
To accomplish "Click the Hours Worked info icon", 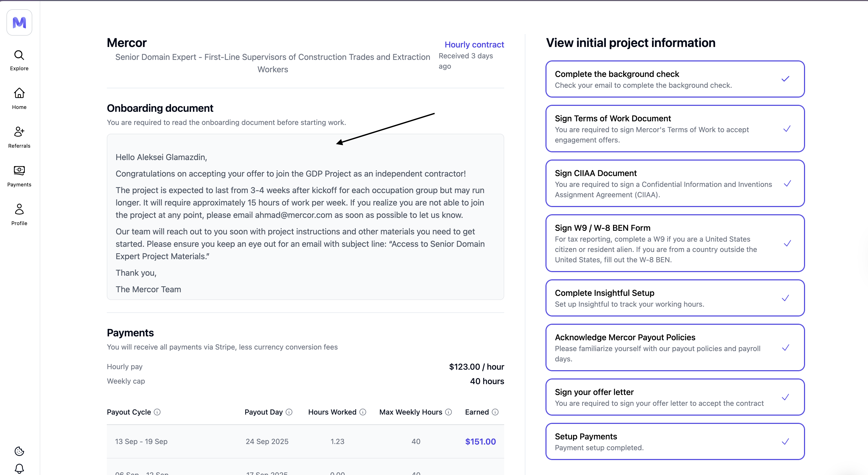I will [x=363, y=412].
